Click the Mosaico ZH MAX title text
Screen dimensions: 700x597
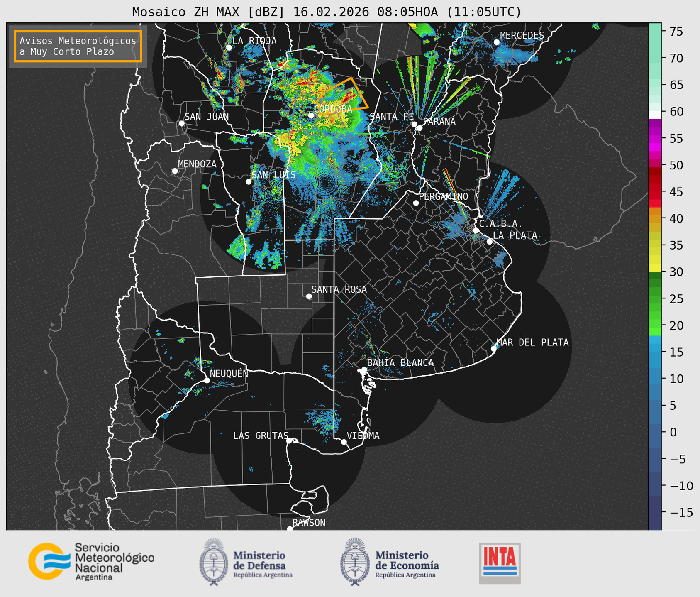click(326, 12)
